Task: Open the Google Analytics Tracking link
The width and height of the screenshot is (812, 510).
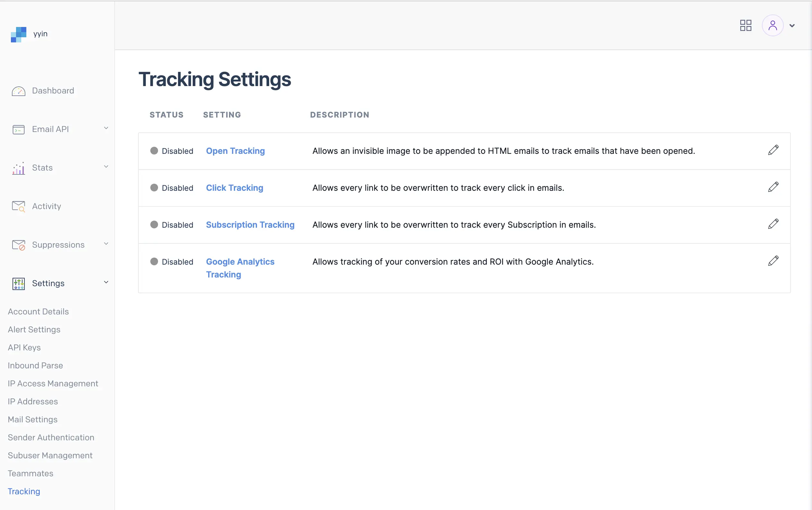Action: coord(240,268)
